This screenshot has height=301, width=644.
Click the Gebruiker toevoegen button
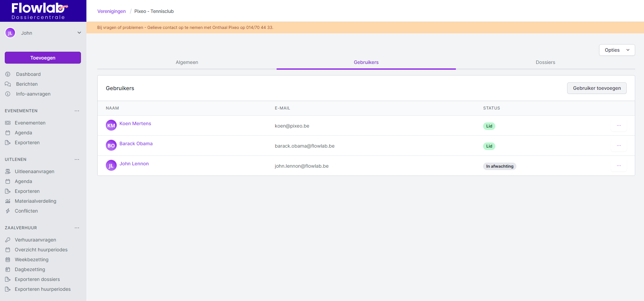[x=596, y=88]
